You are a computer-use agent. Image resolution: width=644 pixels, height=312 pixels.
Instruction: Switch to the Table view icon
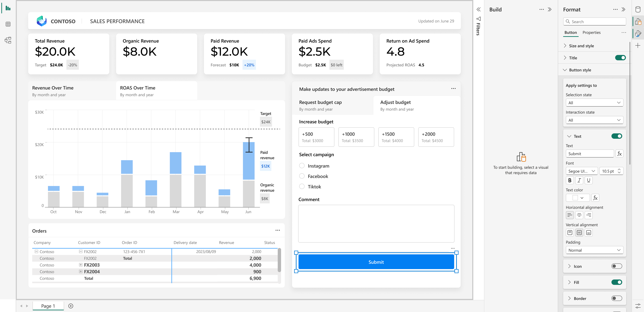click(8, 24)
